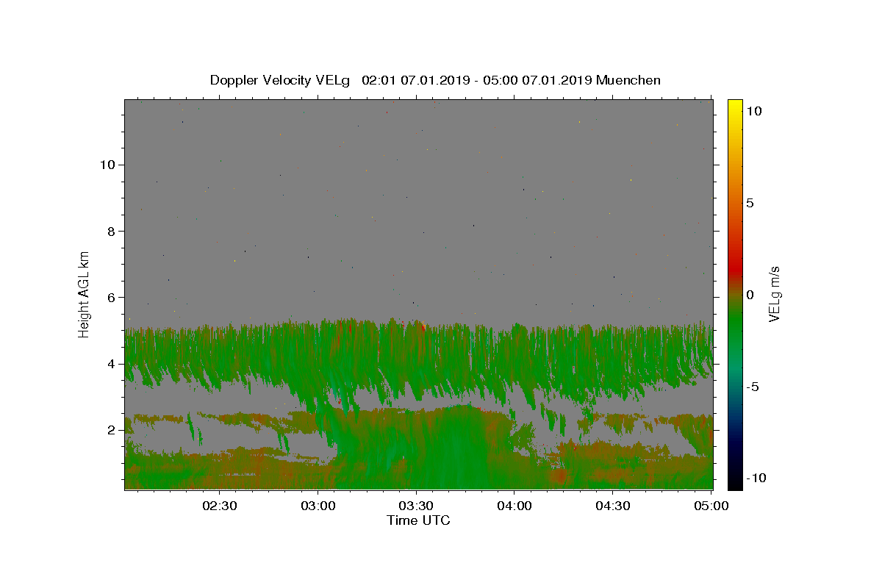Click the 03:30 time tick label
This screenshot has width=882, height=588.
tap(416, 506)
